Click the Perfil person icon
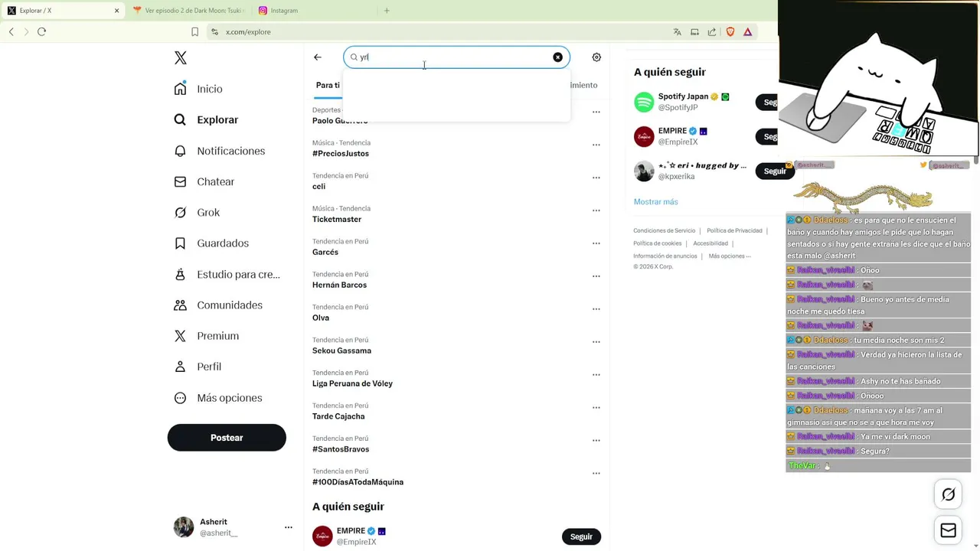The image size is (980, 551). pos(180,367)
